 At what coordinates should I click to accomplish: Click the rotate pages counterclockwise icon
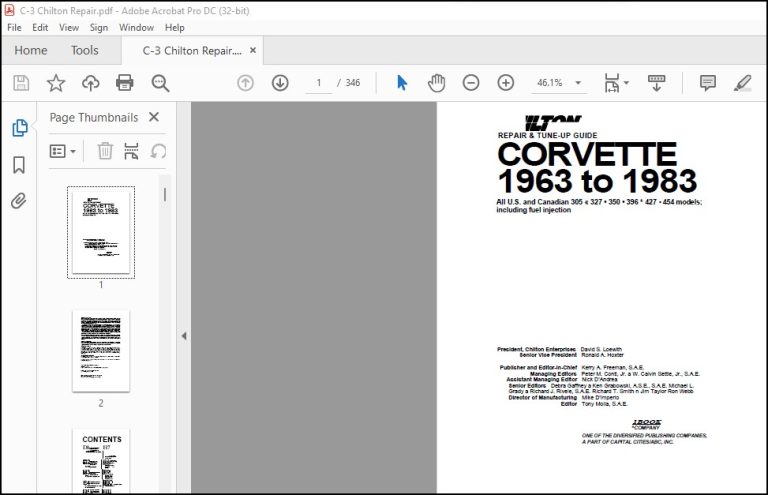pos(158,151)
